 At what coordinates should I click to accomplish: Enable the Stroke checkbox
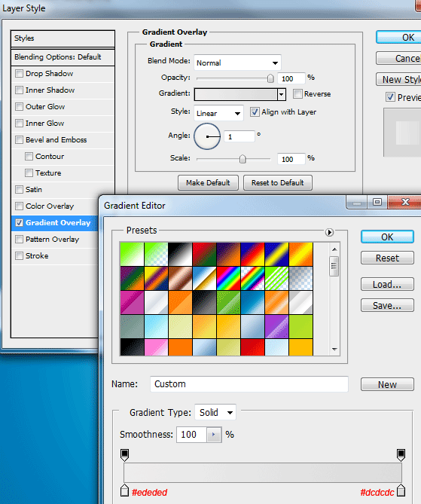(x=20, y=256)
